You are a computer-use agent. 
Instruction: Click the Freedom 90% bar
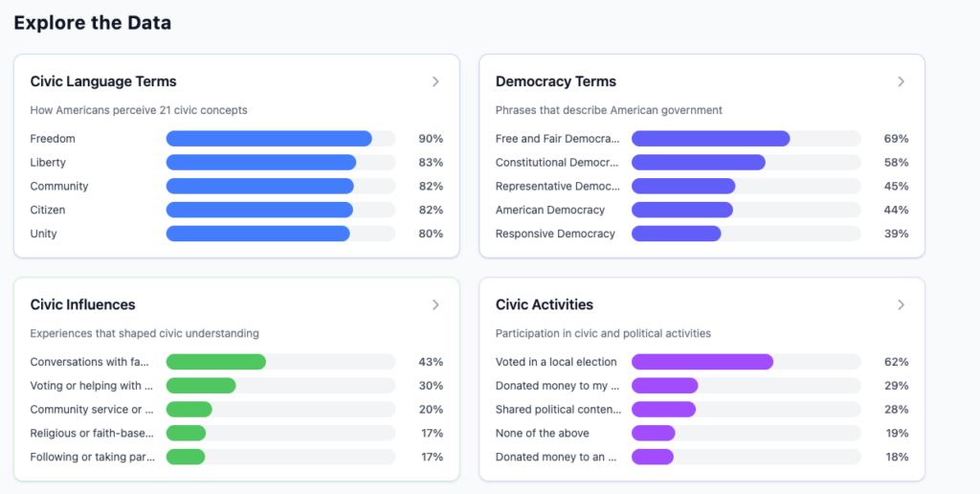269,139
